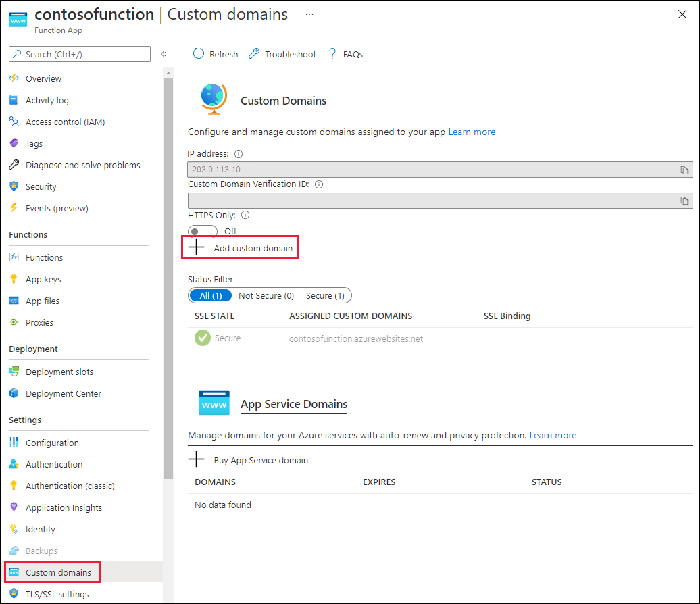The width and height of the screenshot is (700, 604).
Task: Open Application Insights settings
Action: click(64, 507)
